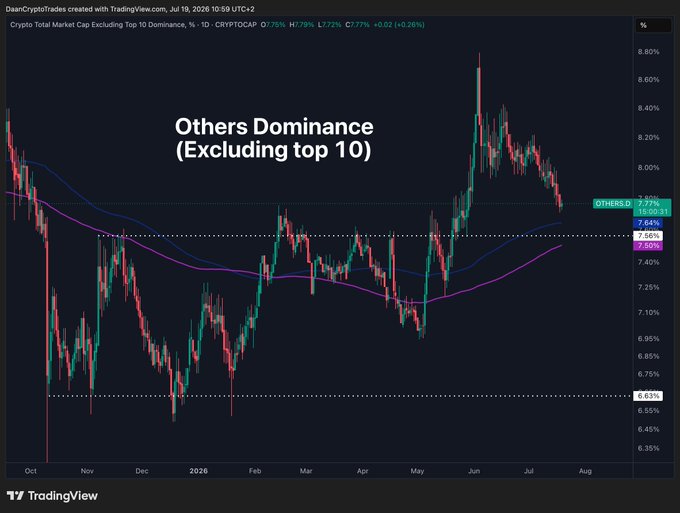Image resolution: width=680 pixels, height=513 pixels.
Task: Click the 8.80% price axis label
Action: click(x=648, y=52)
